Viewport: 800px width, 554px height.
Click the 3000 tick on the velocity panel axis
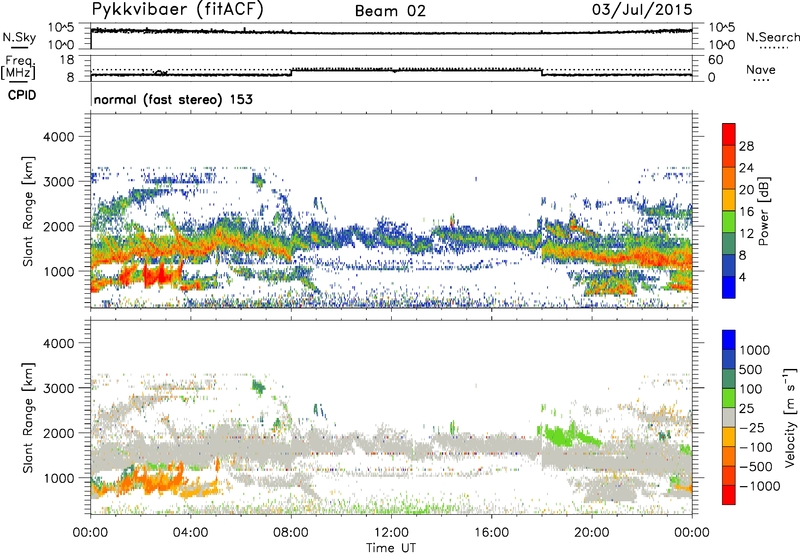click(x=58, y=388)
